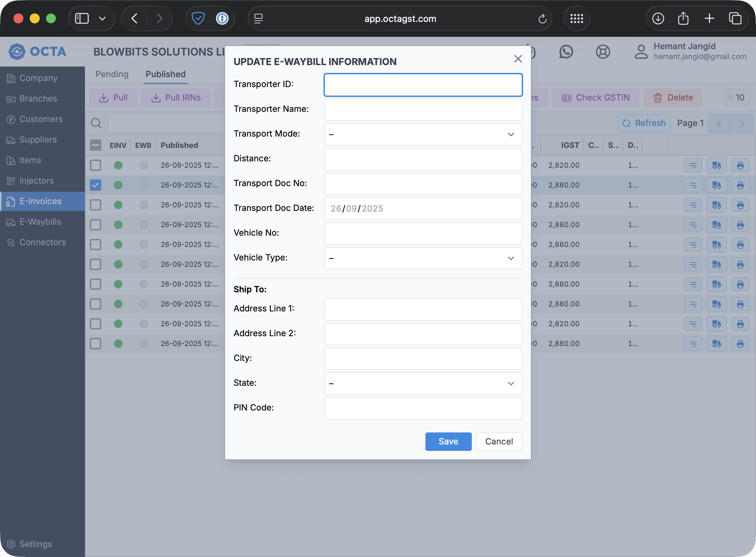Click the search magnifier icon
Screen dimensions: 756x557
[x=96, y=123]
